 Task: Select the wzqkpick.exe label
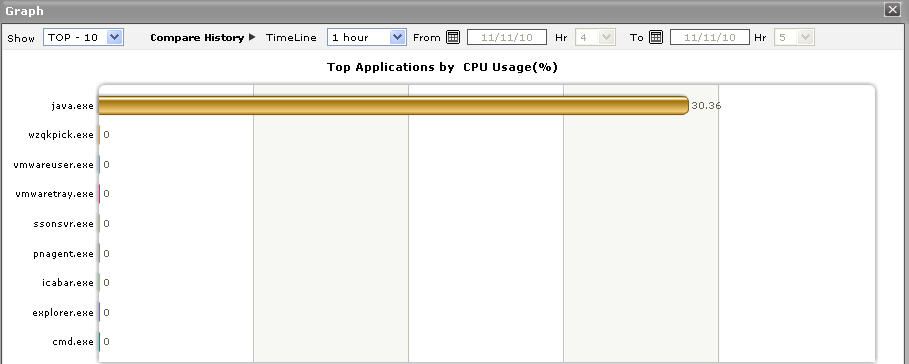(61, 135)
